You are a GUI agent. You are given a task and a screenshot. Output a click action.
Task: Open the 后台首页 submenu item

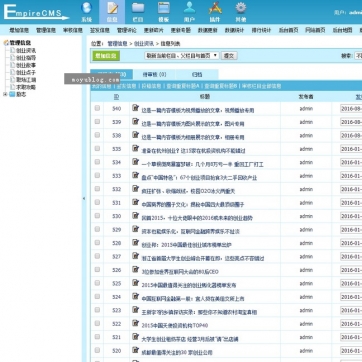288,30
